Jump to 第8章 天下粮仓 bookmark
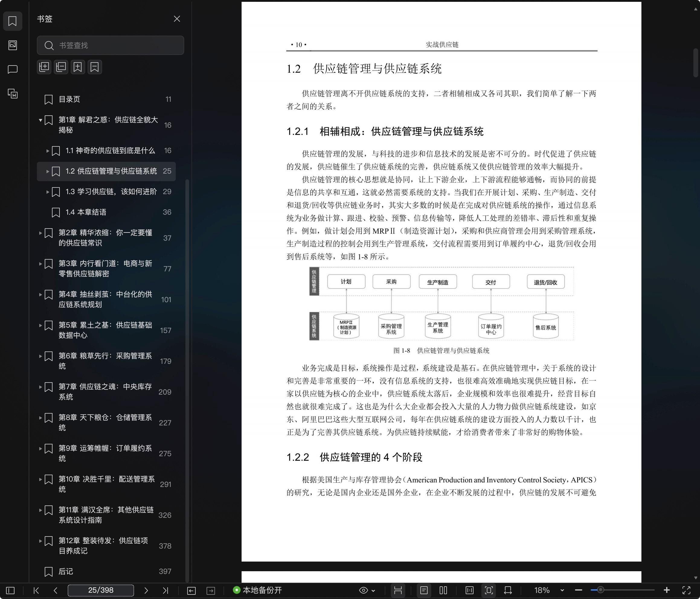 pos(106,423)
